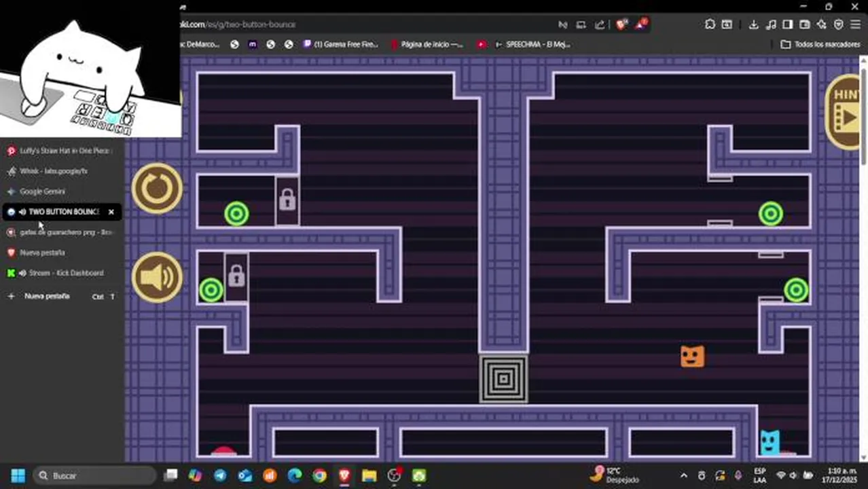
Task: Open Telegram from the taskbar
Action: [220, 475]
